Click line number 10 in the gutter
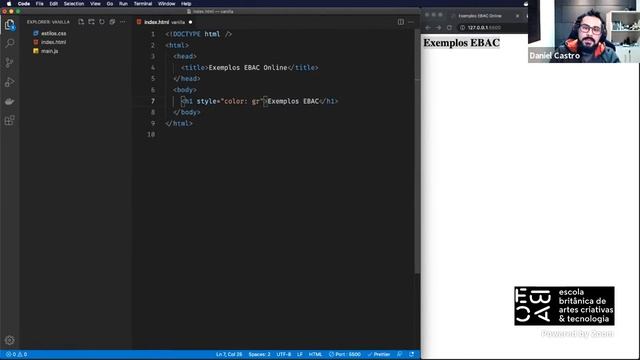The width and height of the screenshot is (640, 360). 151,134
